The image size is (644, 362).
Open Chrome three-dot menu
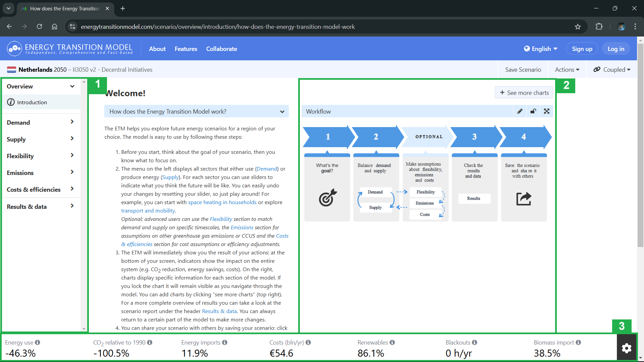635,26
